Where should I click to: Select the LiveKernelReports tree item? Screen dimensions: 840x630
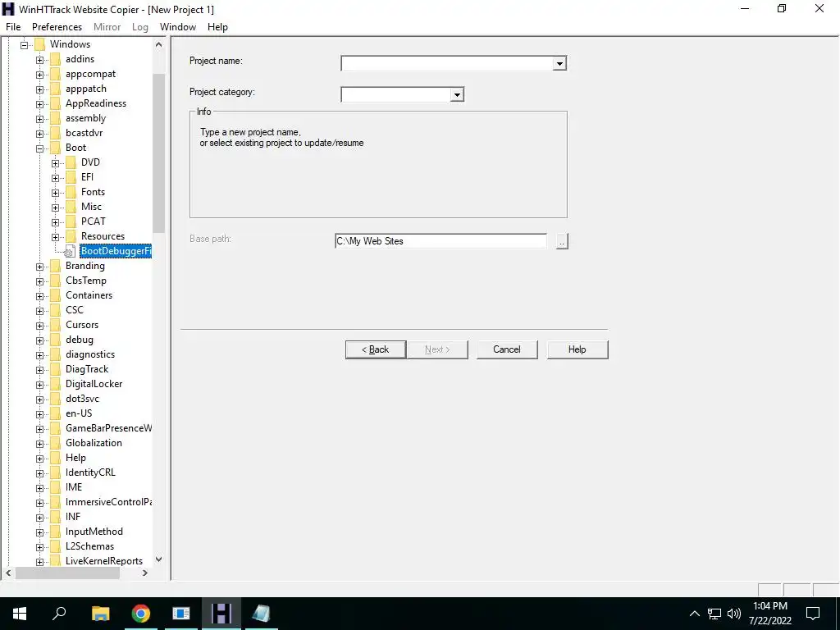tap(104, 561)
